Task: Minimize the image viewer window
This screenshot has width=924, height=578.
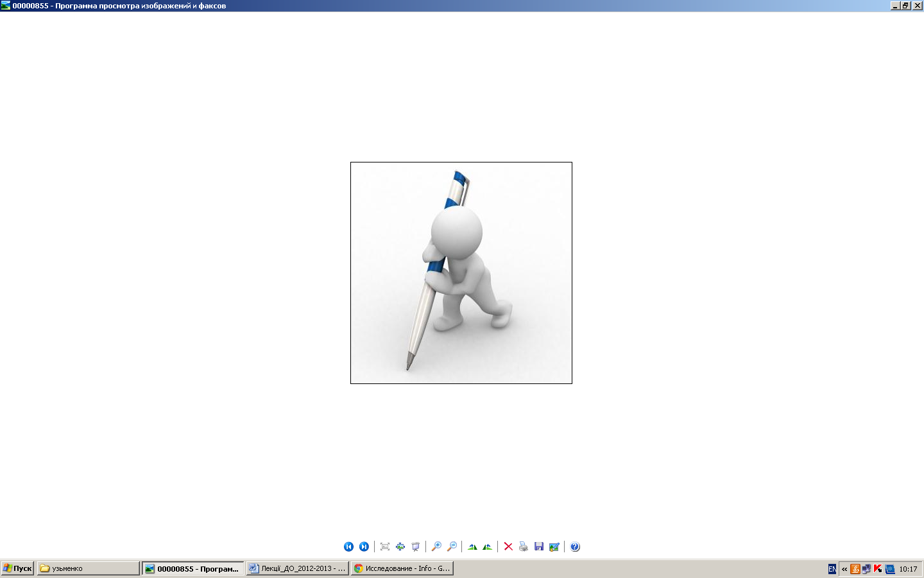Action: pos(894,5)
